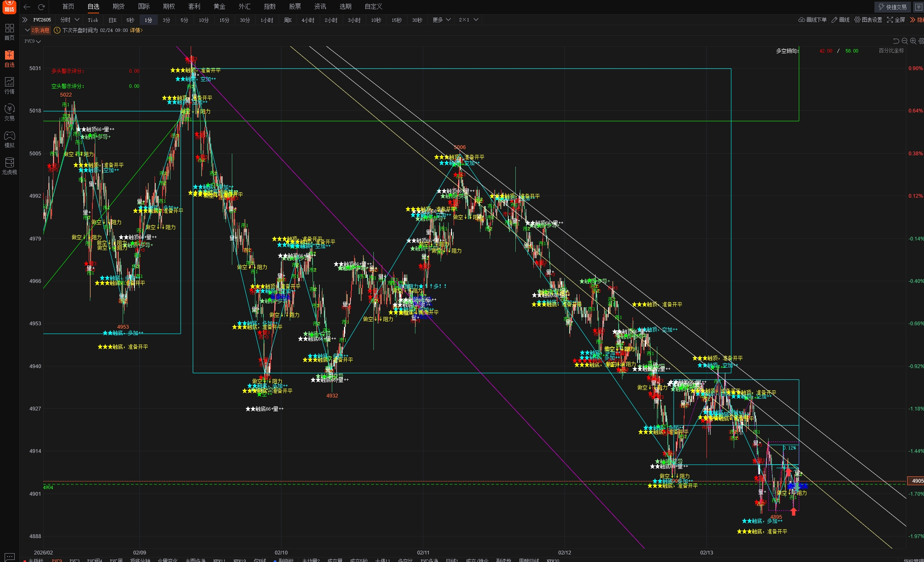
Task: Expand the 2条消息 messages notice
Action: (38, 30)
